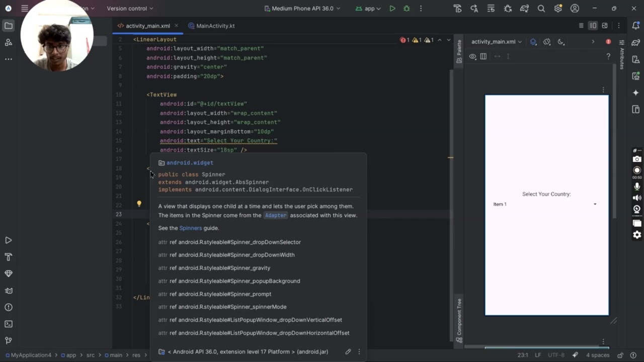The height and width of the screenshot is (362, 644).
Task: Open the Terminal tool window
Action: click(9, 324)
